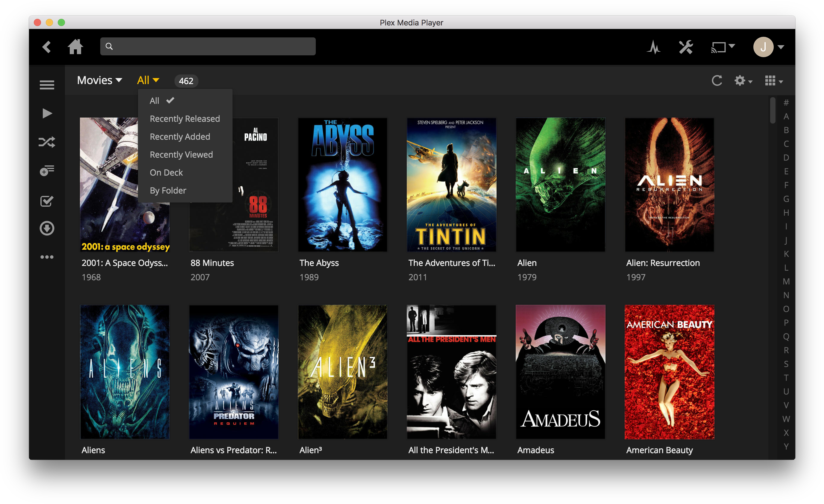Image resolution: width=824 pixels, height=504 pixels.
Task: Choose By Folder filter
Action: pos(185,191)
